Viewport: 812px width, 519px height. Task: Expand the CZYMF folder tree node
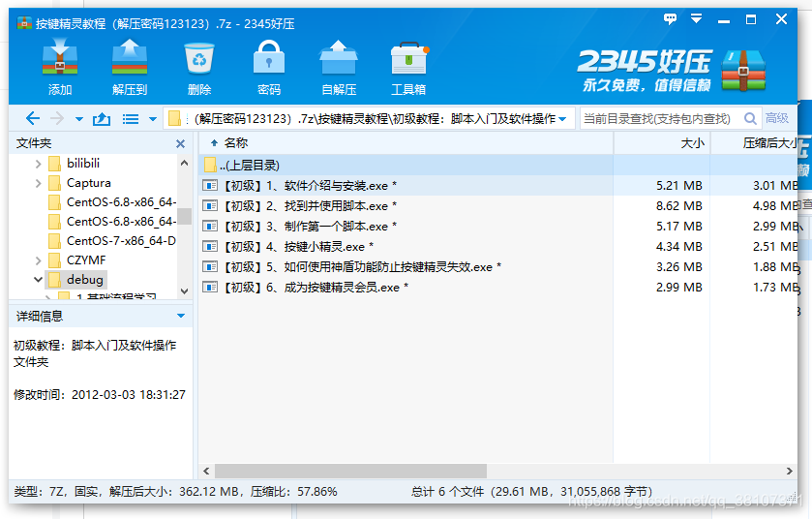pyautogui.click(x=38, y=260)
